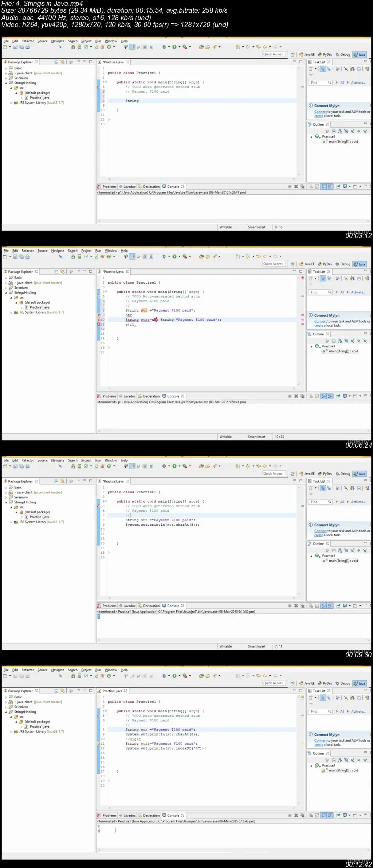Toggle Categorized view in Task List, 00:03:12
This screenshot has width=373, height=868.
pos(323,69)
